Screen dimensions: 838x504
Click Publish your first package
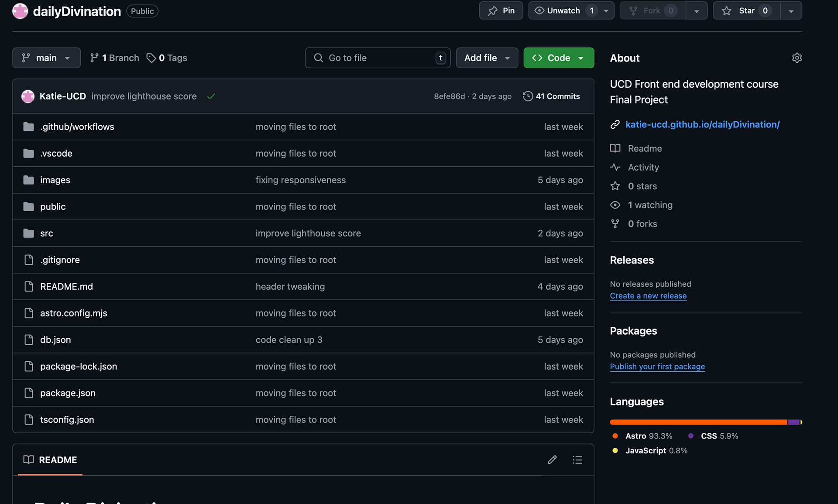pos(657,367)
